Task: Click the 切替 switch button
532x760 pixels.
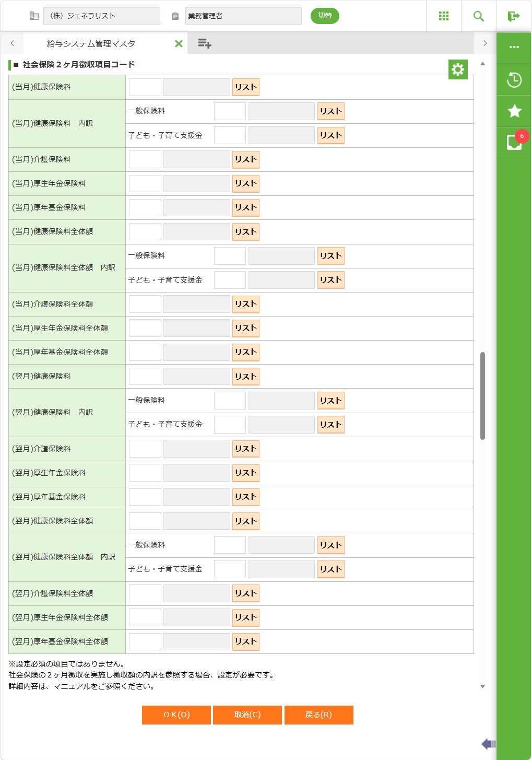Action: click(x=325, y=16)
